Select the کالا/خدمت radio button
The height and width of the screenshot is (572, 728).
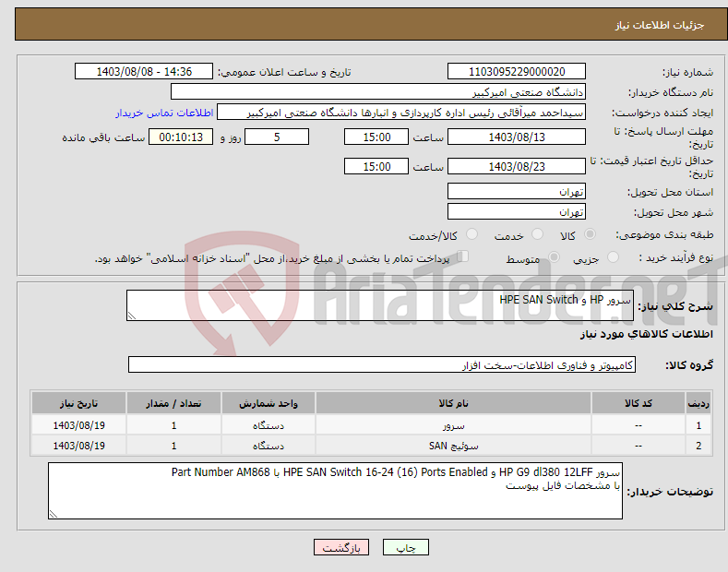[x=471, y=234]
